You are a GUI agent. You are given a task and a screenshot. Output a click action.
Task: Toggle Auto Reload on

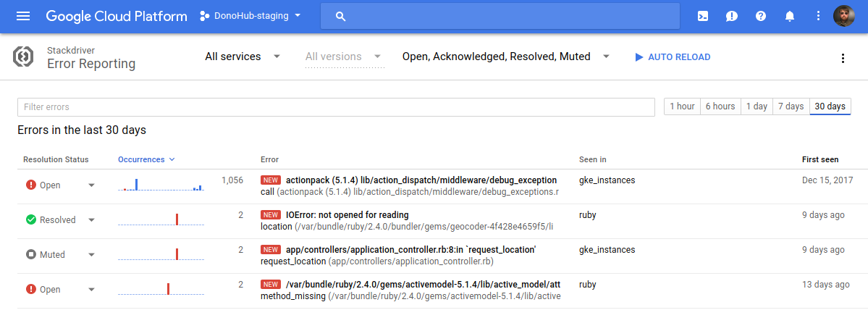click(672, 57)
